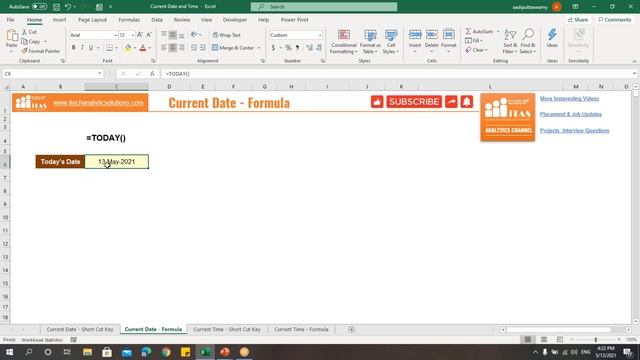Open the Fill dropdown

pos(474,41)
